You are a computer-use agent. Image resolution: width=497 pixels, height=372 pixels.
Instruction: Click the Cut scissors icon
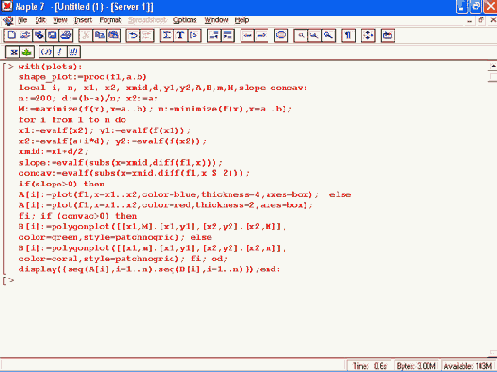[86, 35]
